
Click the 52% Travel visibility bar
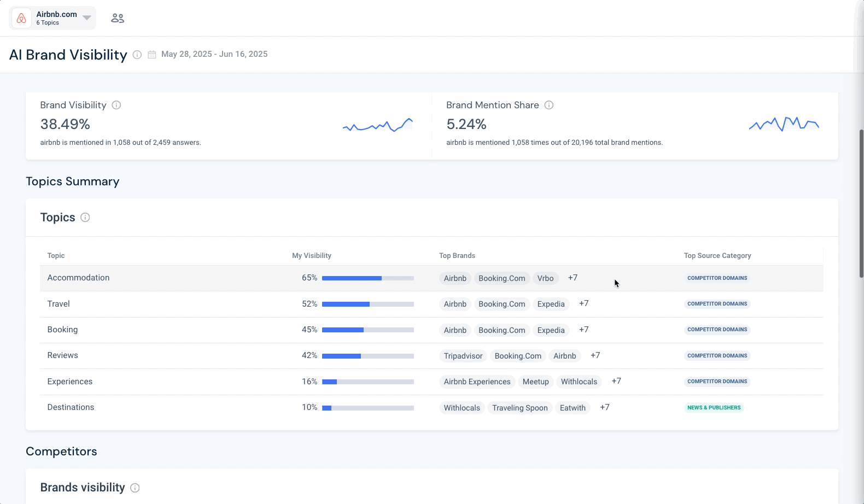coord(368,304)
